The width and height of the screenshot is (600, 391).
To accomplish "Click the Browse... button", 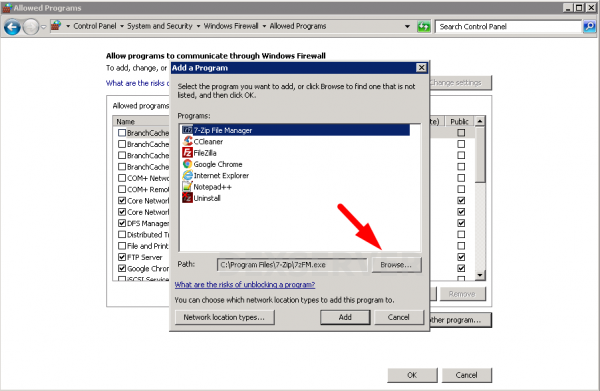I will click(x=396, y=265).
